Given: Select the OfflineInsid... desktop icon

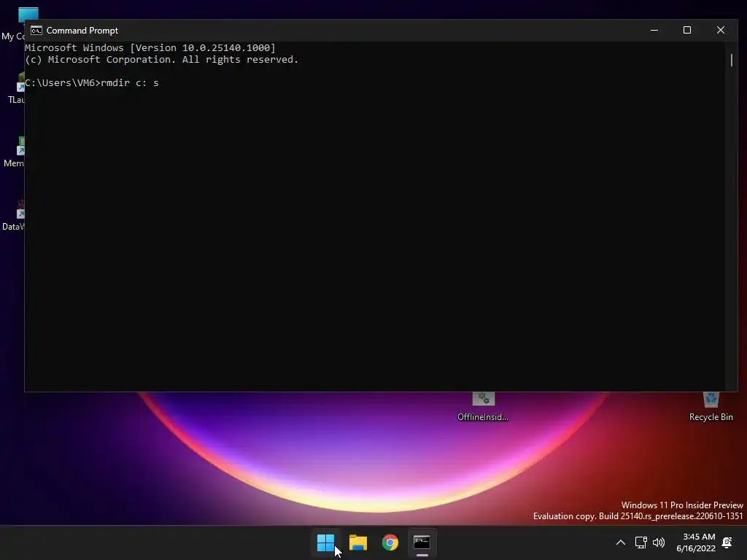Looking at the screenshot, I should [x=483, y=407].
